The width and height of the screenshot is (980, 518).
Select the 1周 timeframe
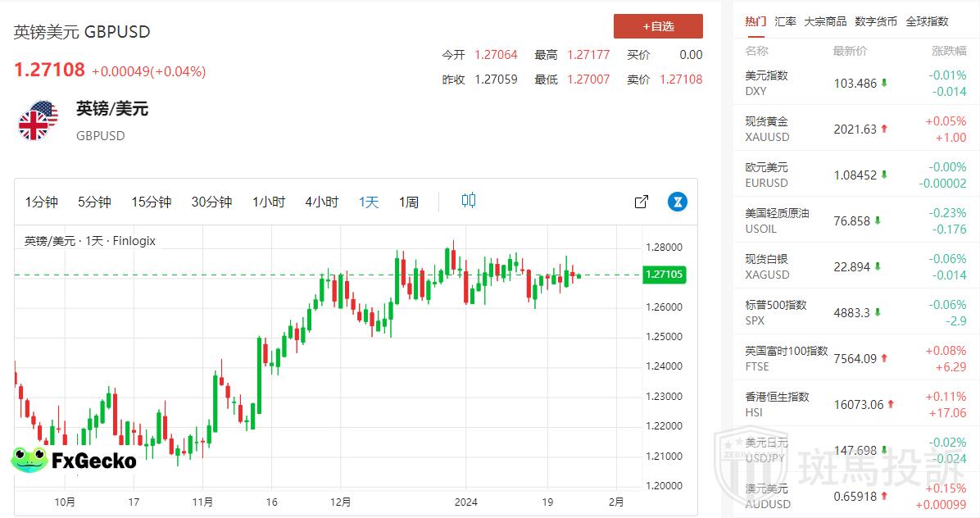click(x=409, y=202)
